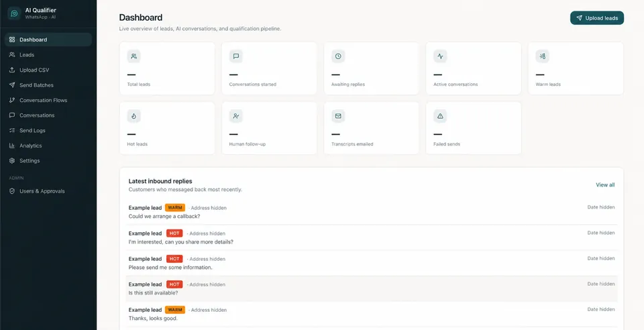Click the Hot leads flame icon
Image resolution: width=644 pixels, height=330 pixels.
[134, 116]
